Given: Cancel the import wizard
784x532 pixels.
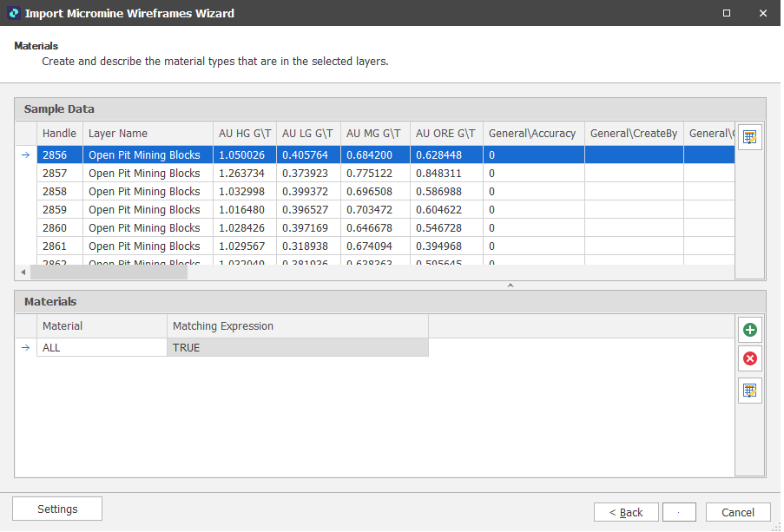Looking at the screenshot, I should tap(738, 512).
